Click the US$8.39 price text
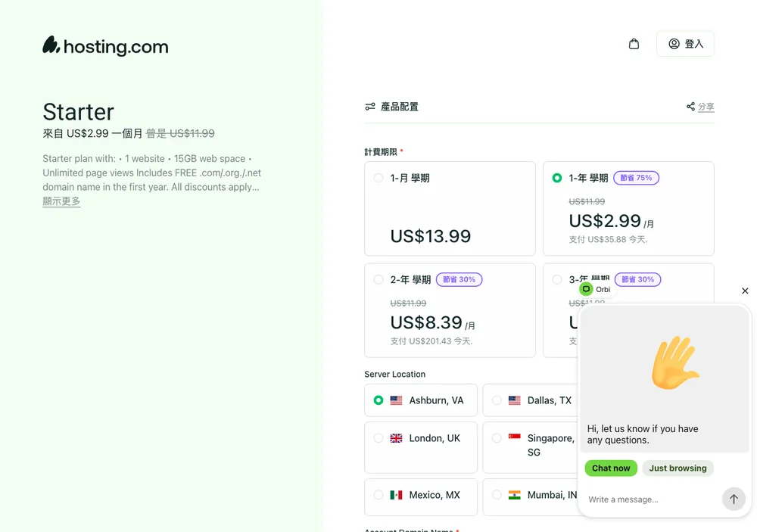The image size is (757, 532). tap(426, 322)
